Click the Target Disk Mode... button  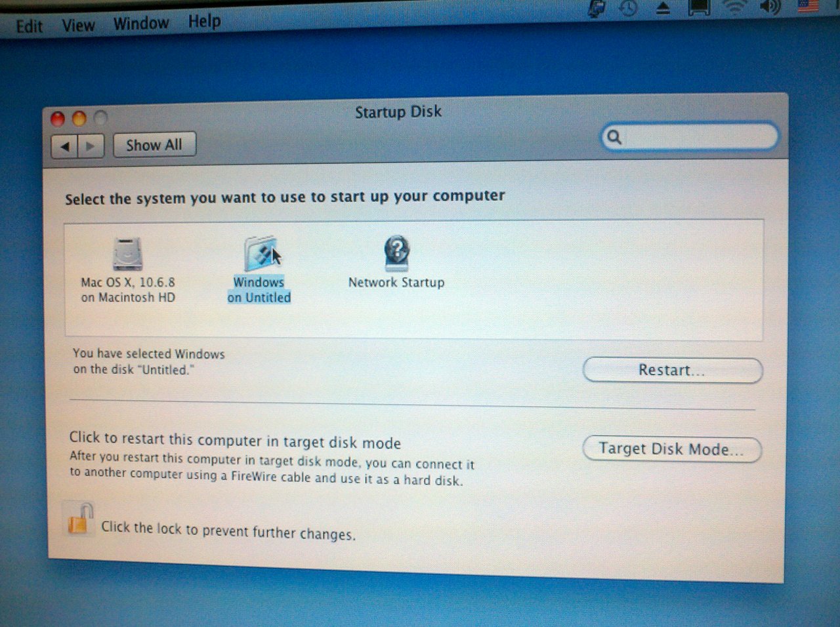pyautogui.click(x=671, y=449)
